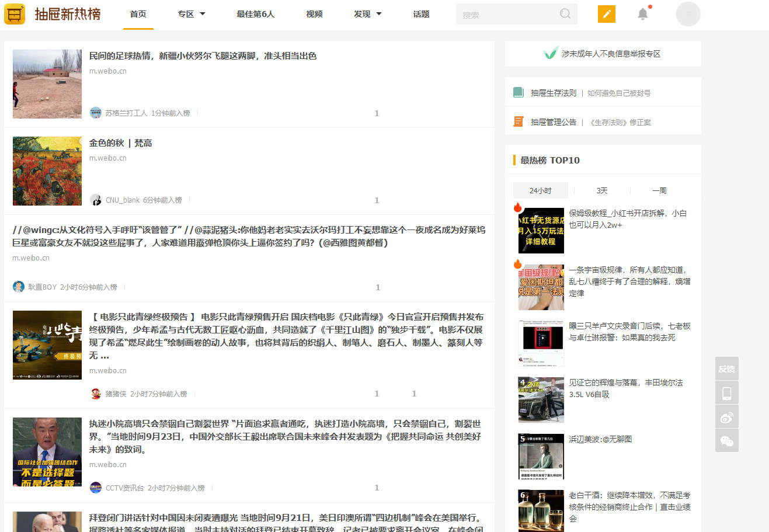This screenshot has width=769, height=532.
Task: Open post 民间的足球热情 title
Action: (203, 56)
